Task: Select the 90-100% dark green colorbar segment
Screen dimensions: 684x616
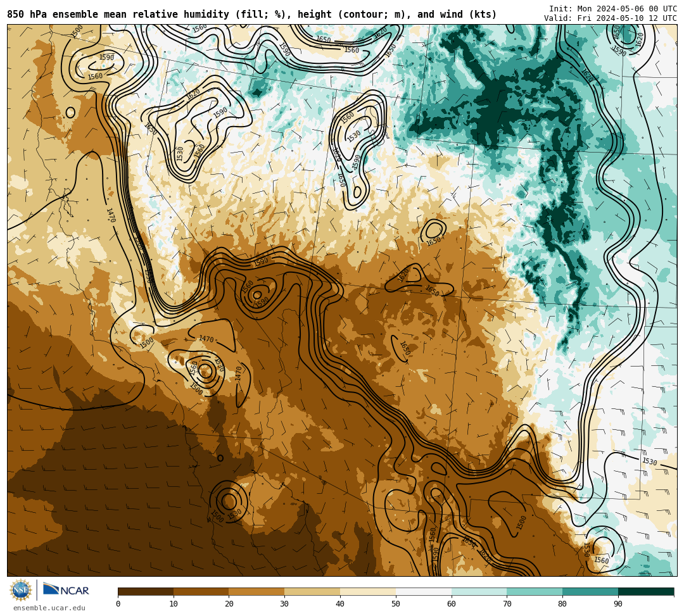Action: tap(646, 591)
